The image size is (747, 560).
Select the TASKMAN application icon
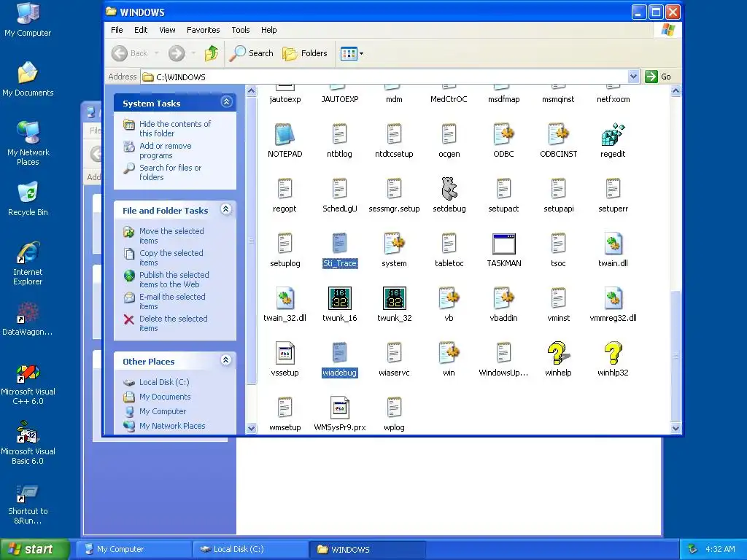[x=503, y=244]
